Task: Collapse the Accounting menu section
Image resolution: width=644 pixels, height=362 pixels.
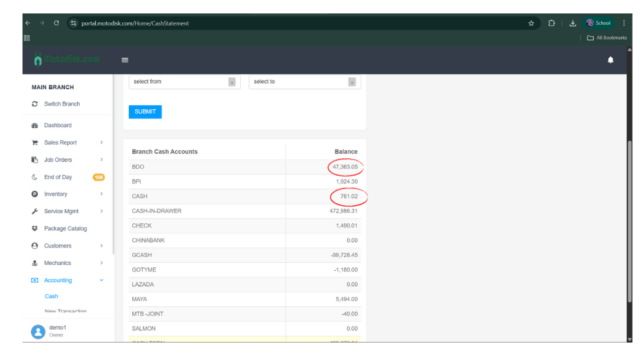Action: click(101, 280)
